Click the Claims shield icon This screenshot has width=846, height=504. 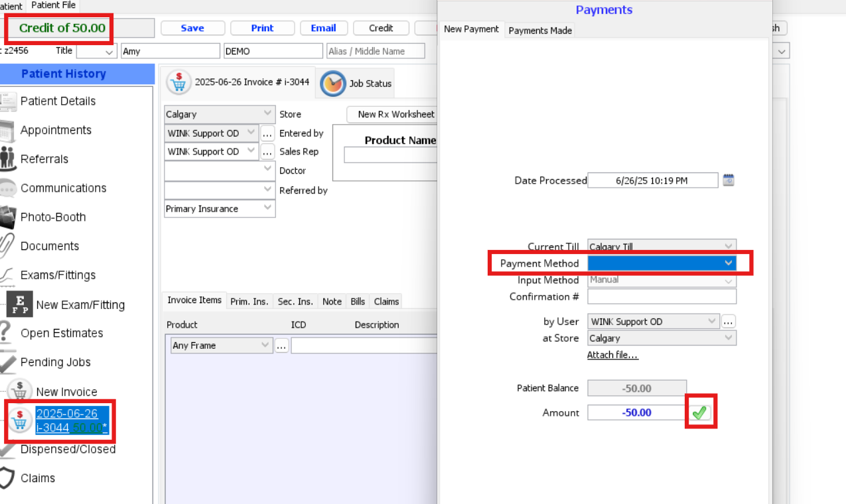pyautogui.click(x=7, y=478)
